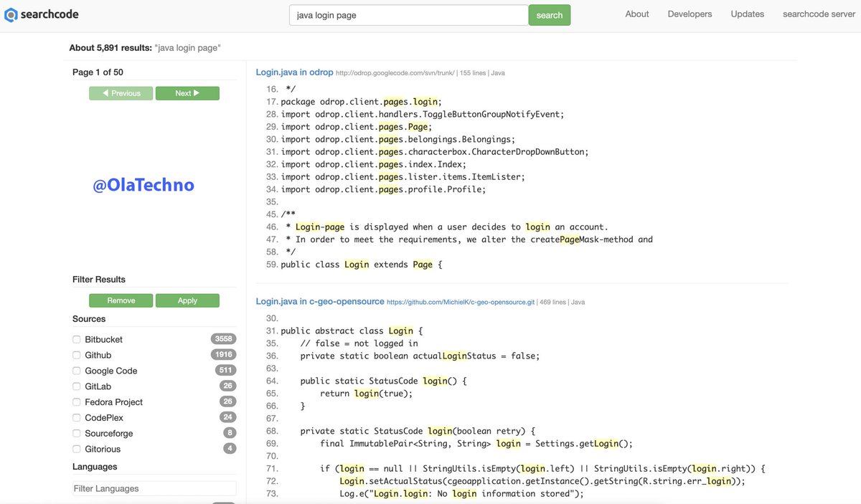Check the Gitorious source checkbox
Viewport: 861px width, 504px height.
coord(77,449)
